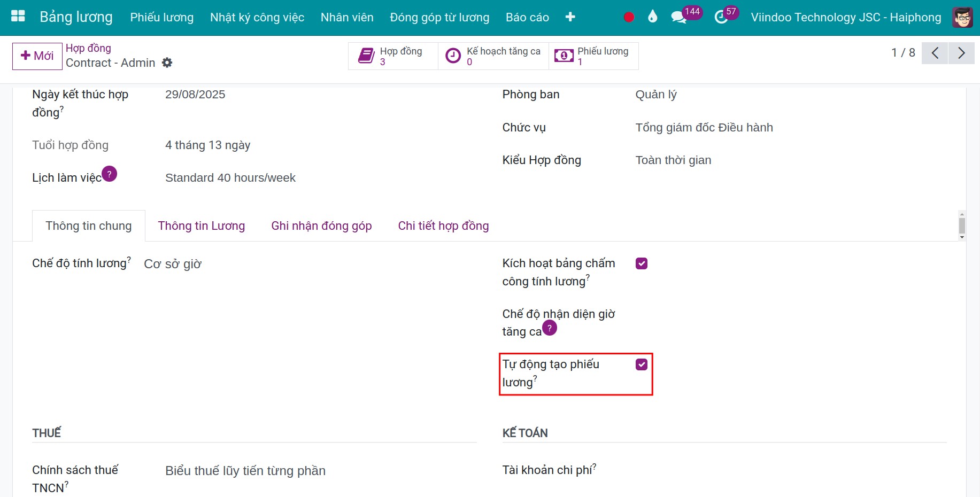Click the water drop icon in the navbar
The width and height of the screenshot is (980, 497).
pyautogui.click(x=652, y=17)
